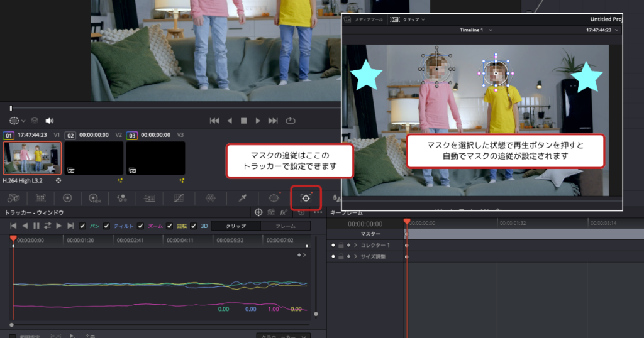Expand the サイズ調整 keyframe track

[x=355, y=256]
